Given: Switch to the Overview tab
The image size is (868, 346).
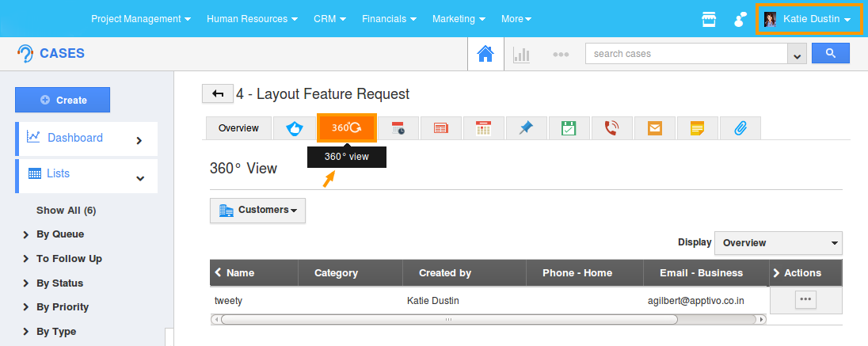Looking at the screenshot, I should [x=238, y=128].
